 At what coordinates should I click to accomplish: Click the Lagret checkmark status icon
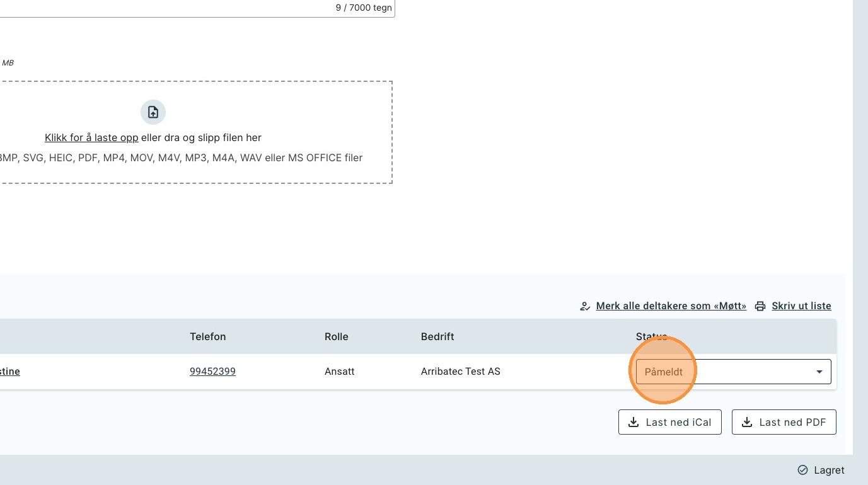tap(802, 470)
